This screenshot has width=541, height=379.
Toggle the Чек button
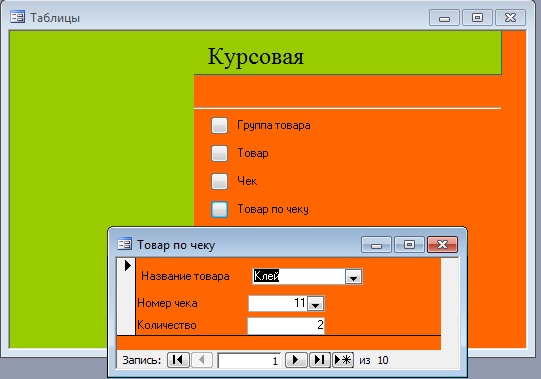219,181
